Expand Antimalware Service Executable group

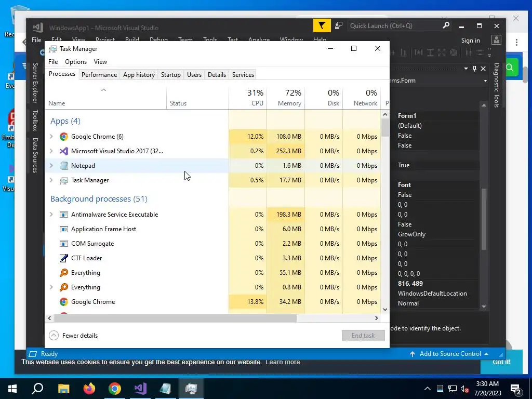click(x=51, y=215)
